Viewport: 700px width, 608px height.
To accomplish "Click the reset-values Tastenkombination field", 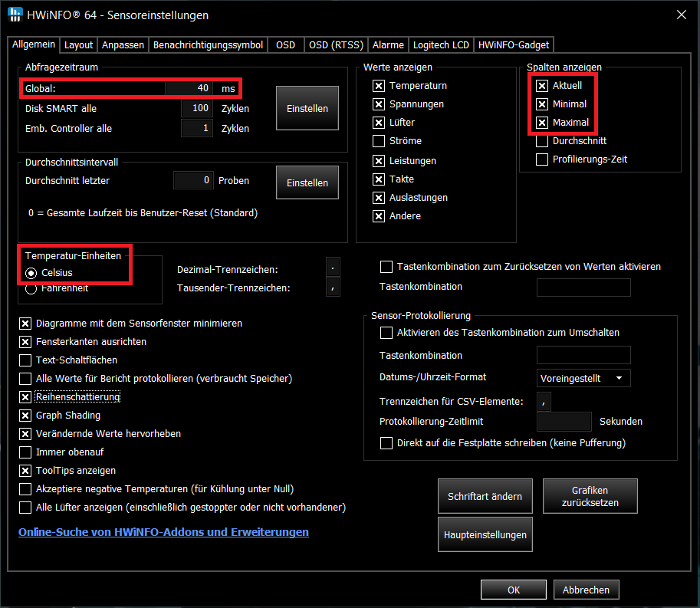I will point(583,287).
